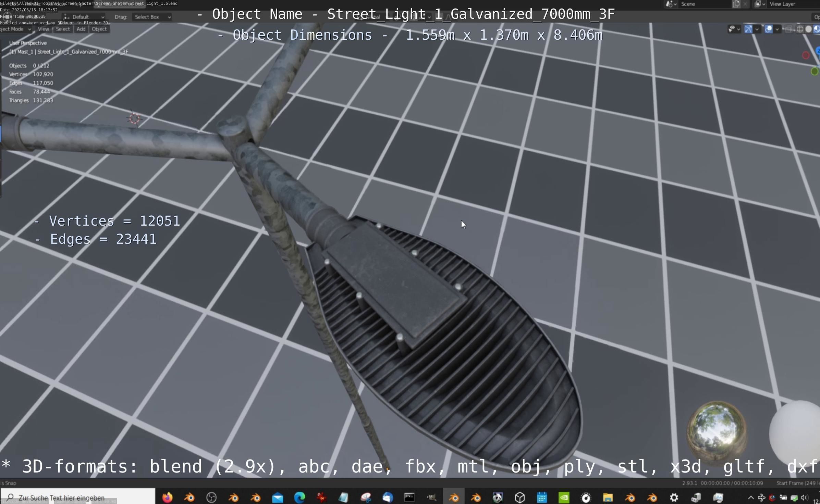Open the view layer browse icon
The image size is (820, 504).
click(760, 4)
